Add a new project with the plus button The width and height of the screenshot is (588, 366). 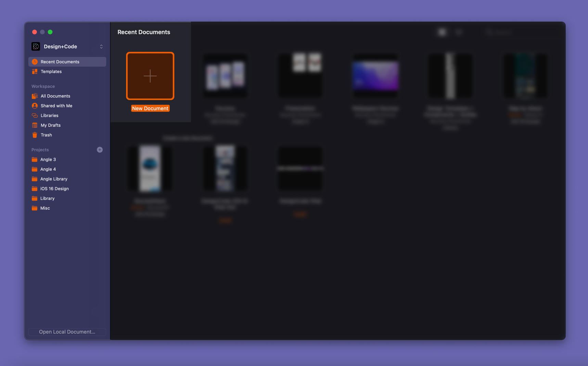click(100, 150)
